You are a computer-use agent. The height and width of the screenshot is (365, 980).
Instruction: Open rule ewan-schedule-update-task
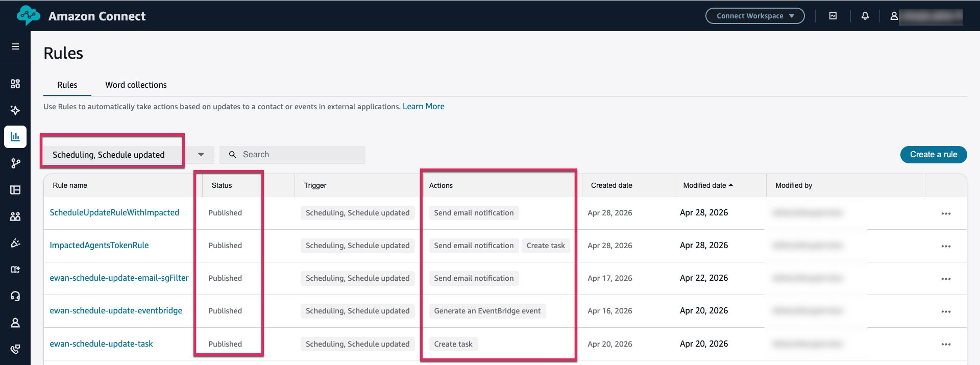(x=101, y=344)
